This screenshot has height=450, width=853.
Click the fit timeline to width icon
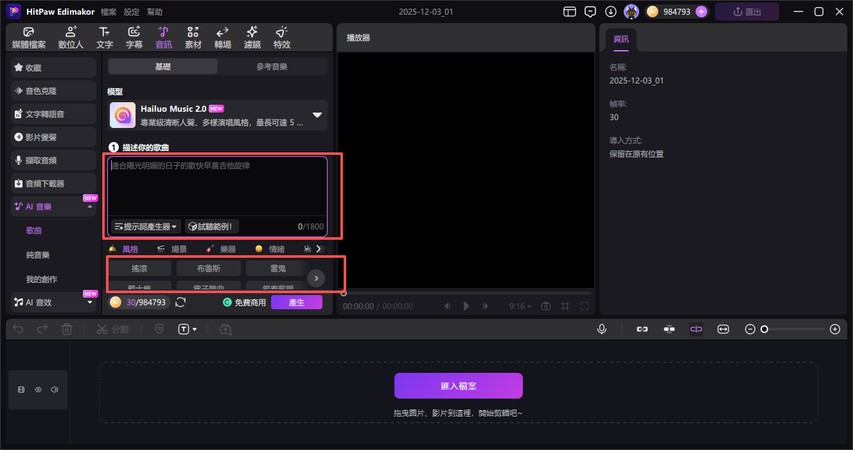(x=723, y=329)
